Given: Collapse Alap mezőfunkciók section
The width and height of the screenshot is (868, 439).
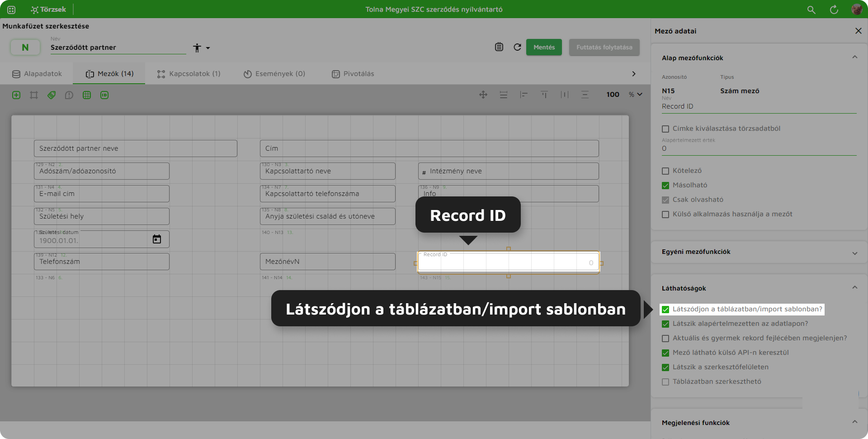Looking at the screenshot, I should 855,57.
